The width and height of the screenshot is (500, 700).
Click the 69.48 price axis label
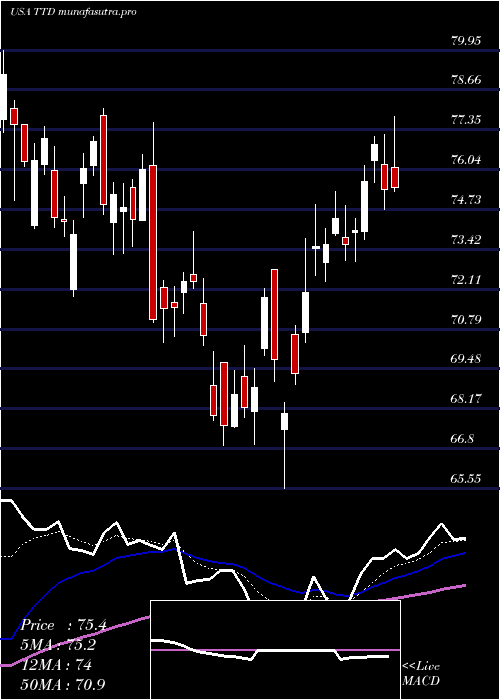point(466,359)
